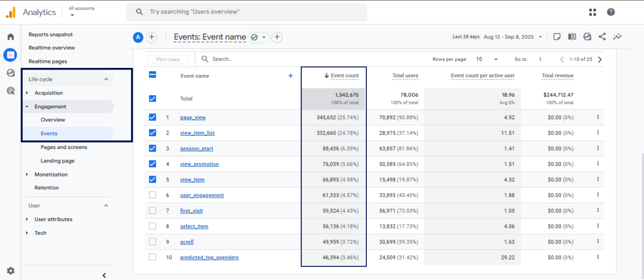Toggle the select-all header checkbox
Viewport: 644px width, 280px height.
tap(152, 74)
